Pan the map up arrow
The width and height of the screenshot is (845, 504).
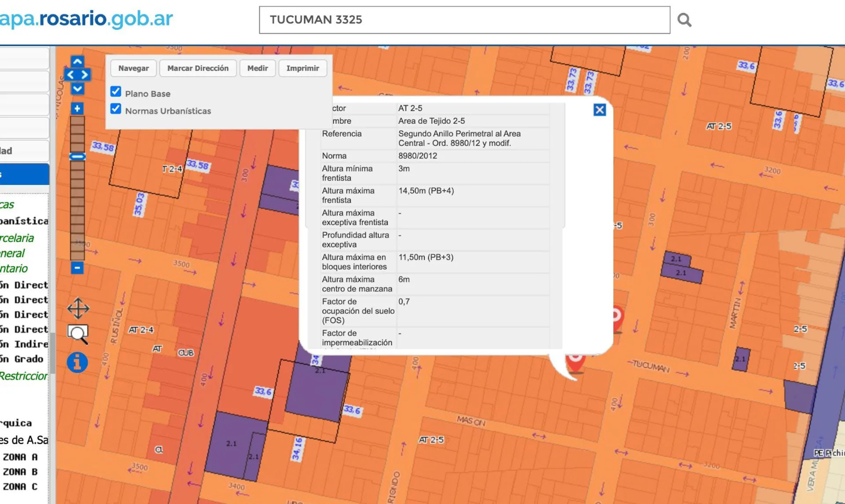[x=77, y=62]
